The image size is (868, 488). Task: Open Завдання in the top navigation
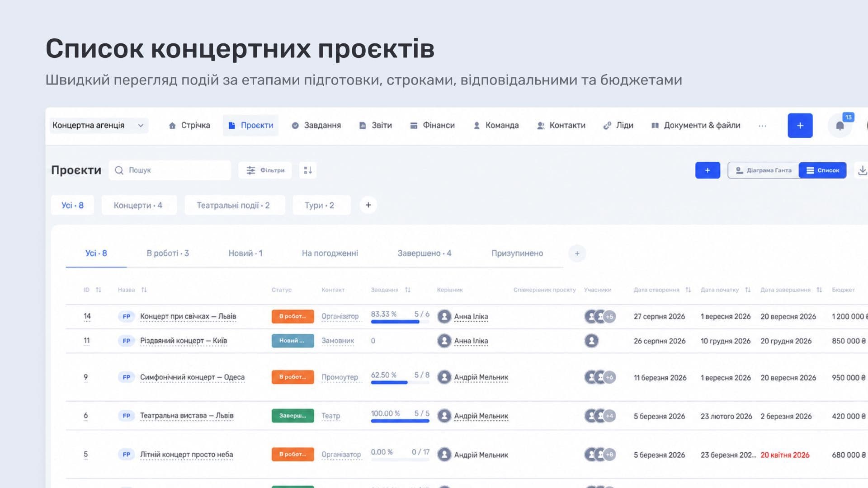pos(316,126)
